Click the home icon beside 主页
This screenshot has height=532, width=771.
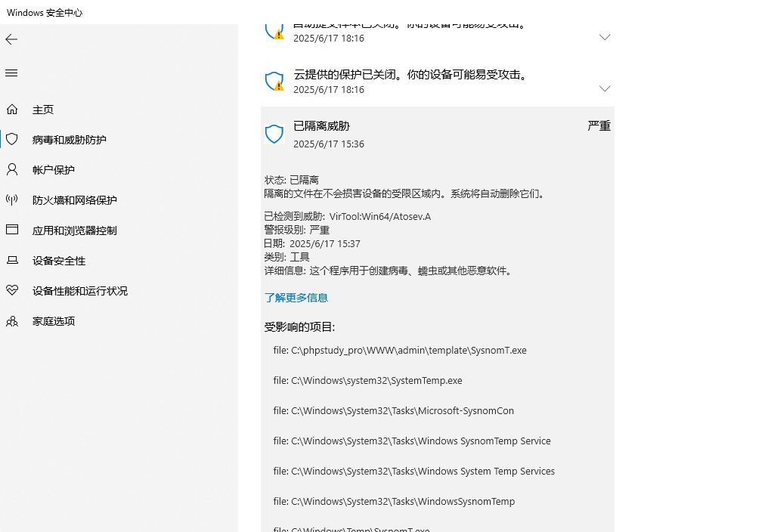coord(12,109)
